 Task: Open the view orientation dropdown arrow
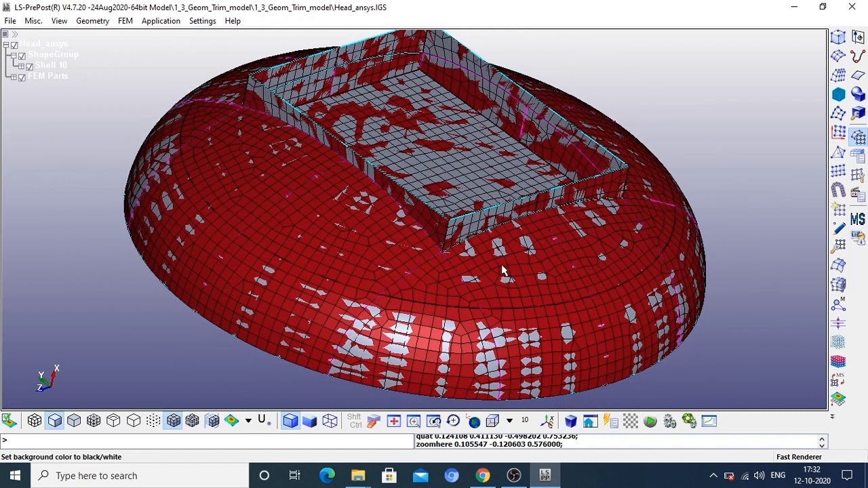[x=509, y=421]
